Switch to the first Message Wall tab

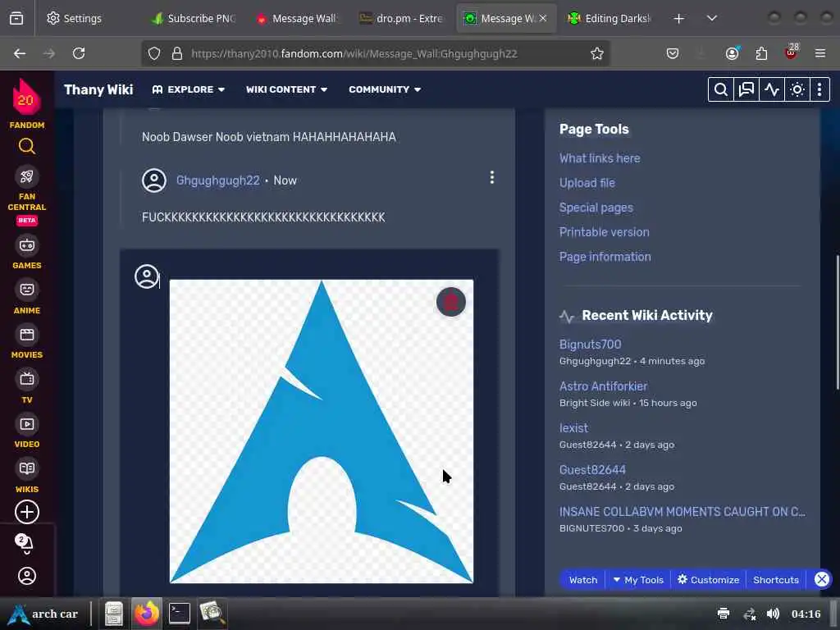point(298,18)
